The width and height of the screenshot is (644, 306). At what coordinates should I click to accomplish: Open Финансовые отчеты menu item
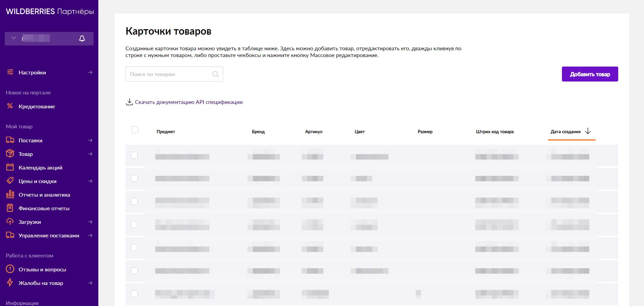pyautogui.click(x=44, y=208)
